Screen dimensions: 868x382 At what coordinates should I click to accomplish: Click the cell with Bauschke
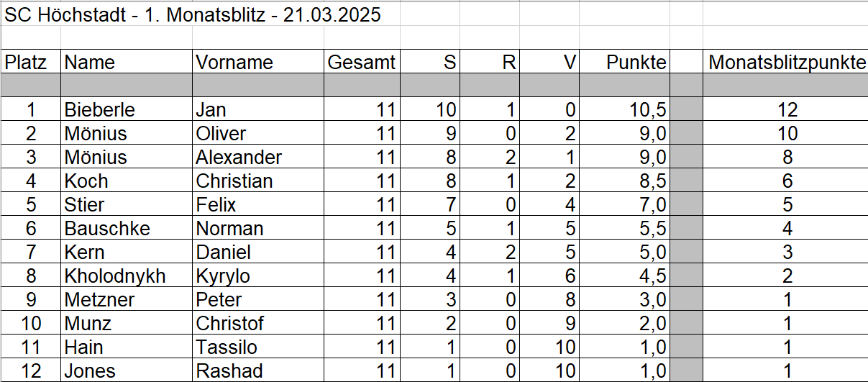point(107,229)
